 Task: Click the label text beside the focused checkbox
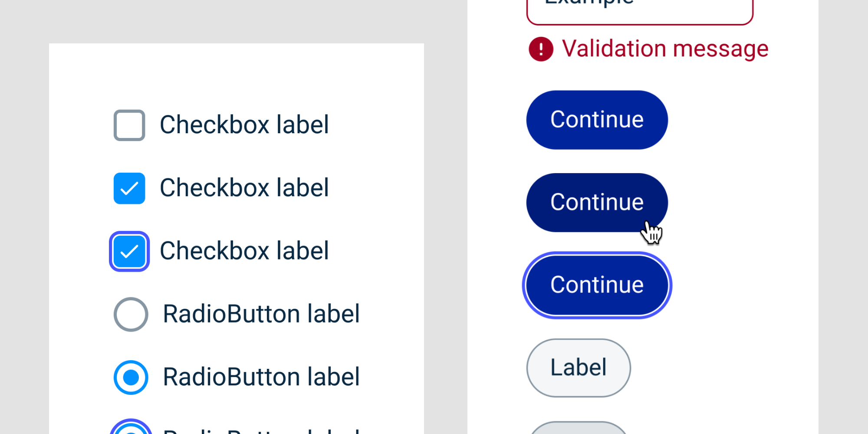coord(244,251)
